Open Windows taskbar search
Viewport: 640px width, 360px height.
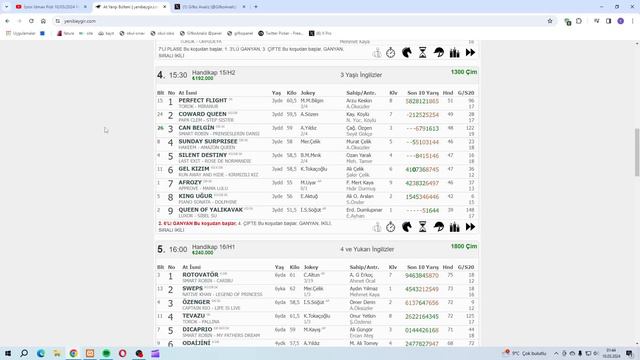point(24,353)
